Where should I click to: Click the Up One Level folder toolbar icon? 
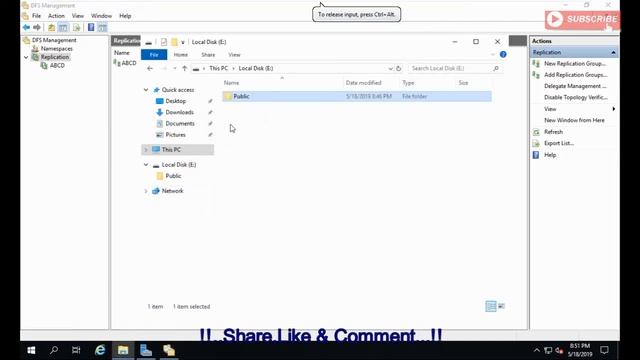coord(51,27)
